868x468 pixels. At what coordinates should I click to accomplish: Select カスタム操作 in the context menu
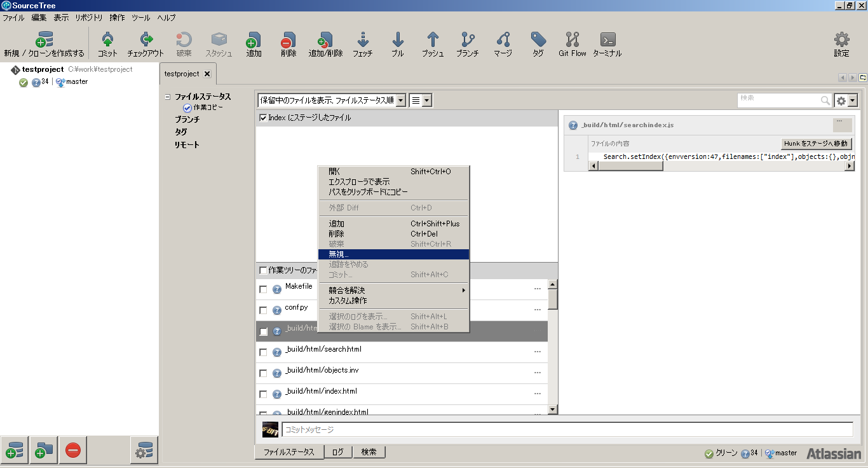(x=394, y=301)
